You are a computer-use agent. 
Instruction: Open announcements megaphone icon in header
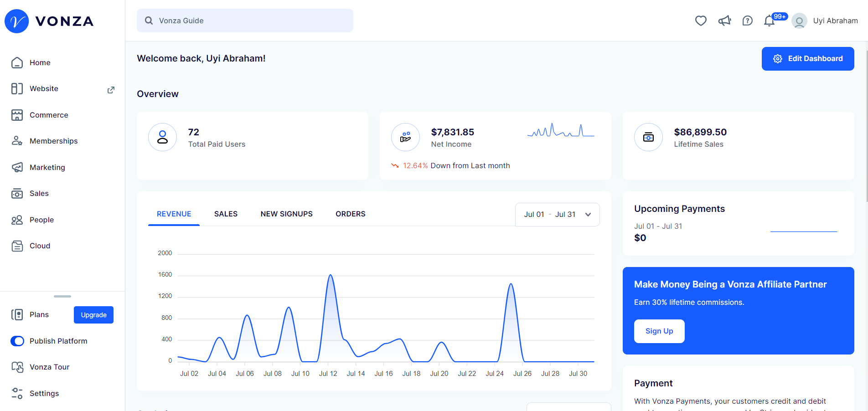coord(724,21)
